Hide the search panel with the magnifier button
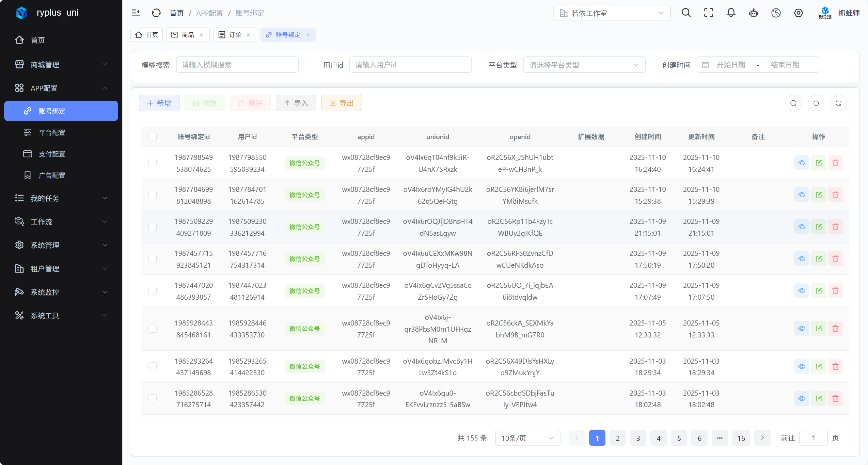This screenshot has height=465, width=868. coord(793,103)
